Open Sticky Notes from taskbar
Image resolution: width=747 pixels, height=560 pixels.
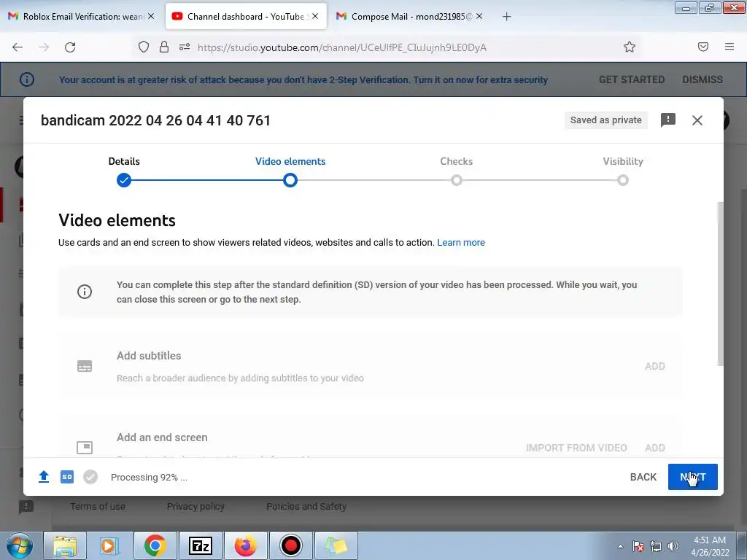pyautogui.click(x=336, y=545)
